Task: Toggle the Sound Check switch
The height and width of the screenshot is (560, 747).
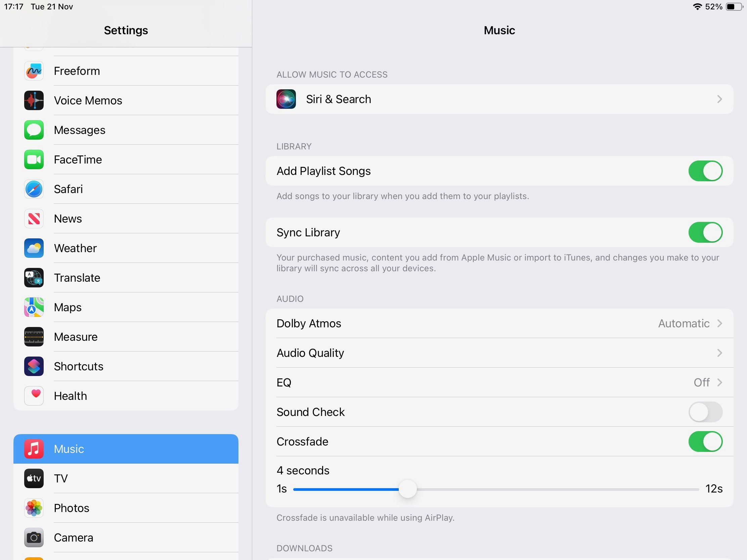Action: (706, 412)
